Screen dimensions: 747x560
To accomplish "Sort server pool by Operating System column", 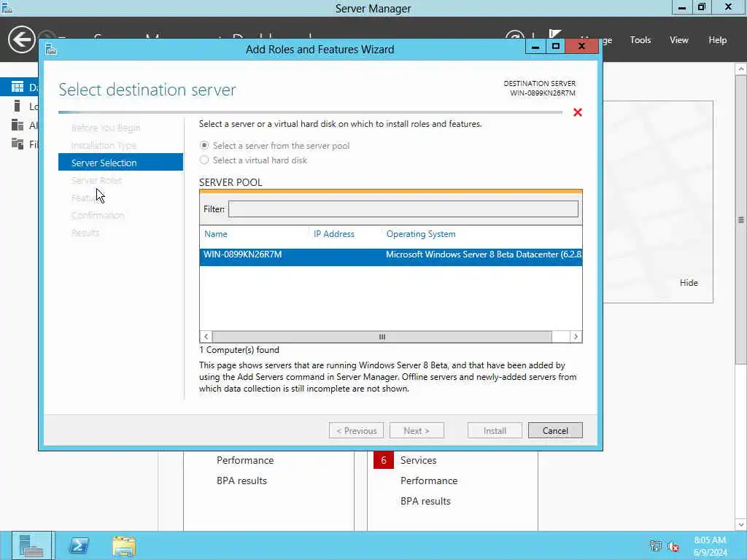I will [x=421, y=234].
